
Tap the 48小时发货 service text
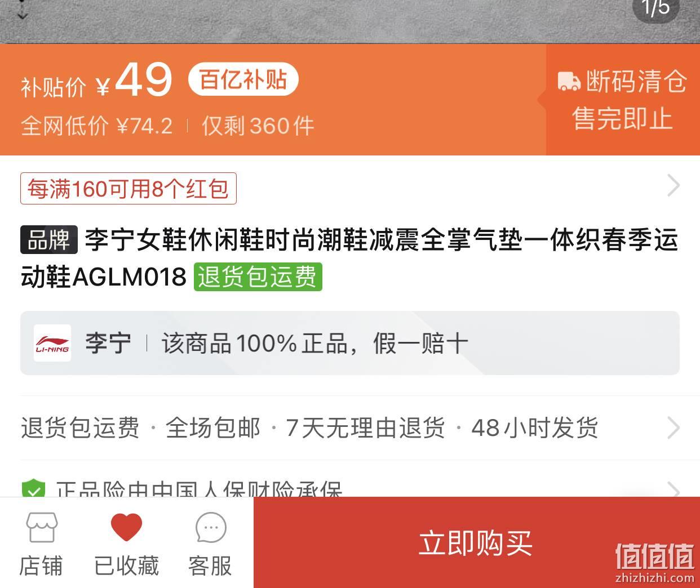(534, 427)
